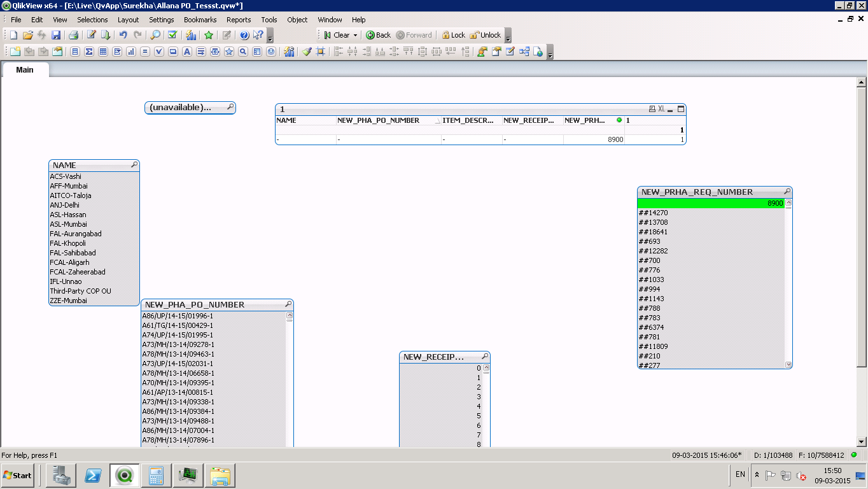Viewport: 868px width, 489px height.
Task: Switch to the Main sheet tab
Action: coord(25,69)
